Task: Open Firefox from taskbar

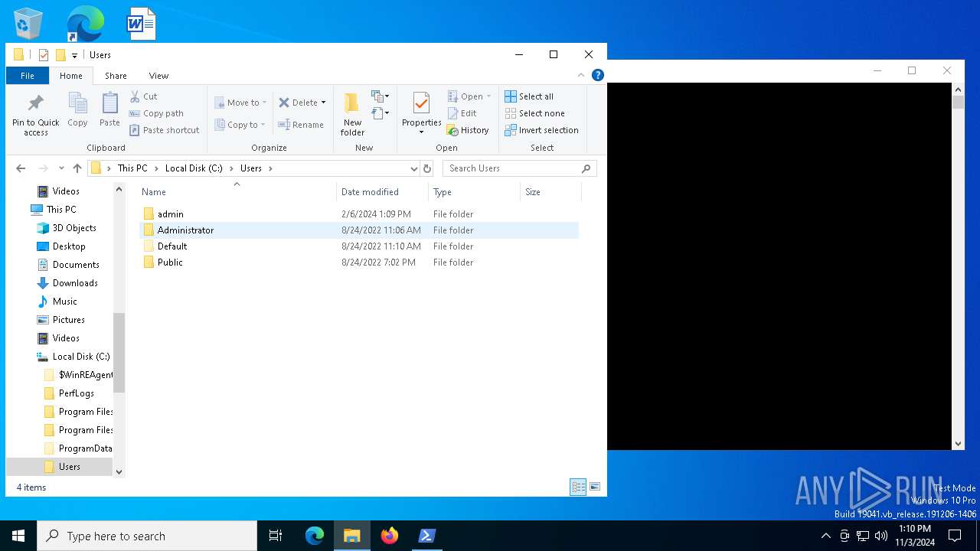Action: [390, 536]
